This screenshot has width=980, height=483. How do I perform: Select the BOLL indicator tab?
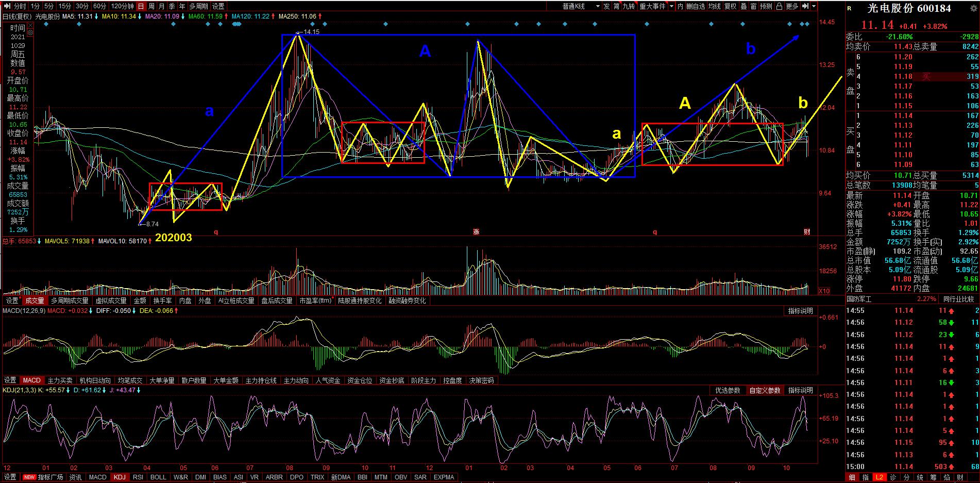[158, 477]
